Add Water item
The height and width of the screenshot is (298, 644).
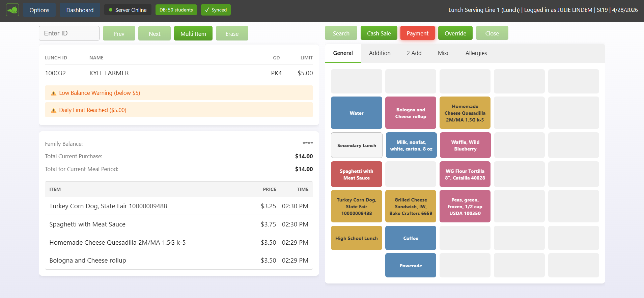357,113
